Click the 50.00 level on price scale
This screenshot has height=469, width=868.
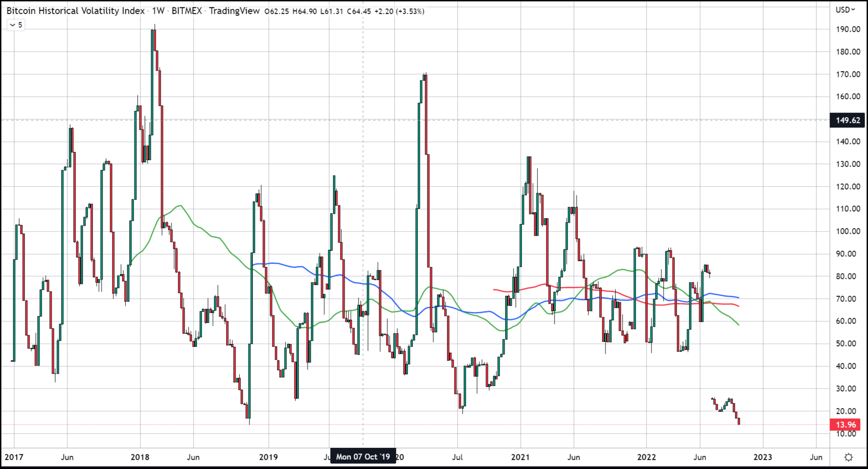click(848, 344)
